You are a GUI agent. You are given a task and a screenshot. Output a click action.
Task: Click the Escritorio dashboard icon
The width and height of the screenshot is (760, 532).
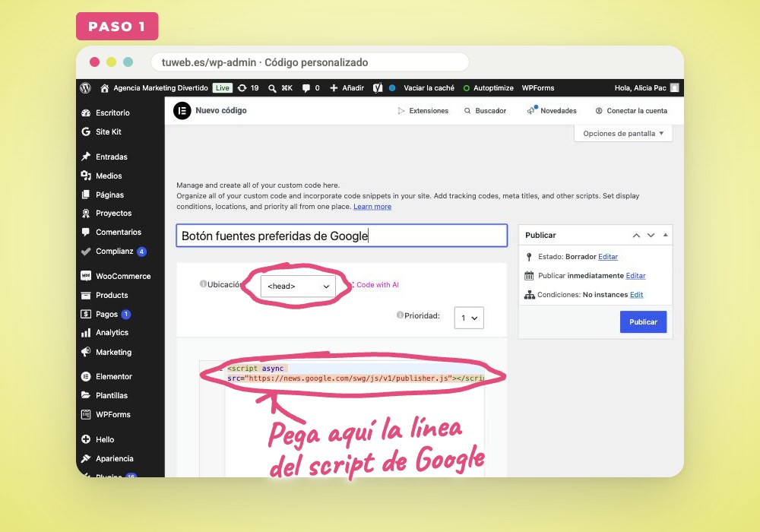click(86, 113)
